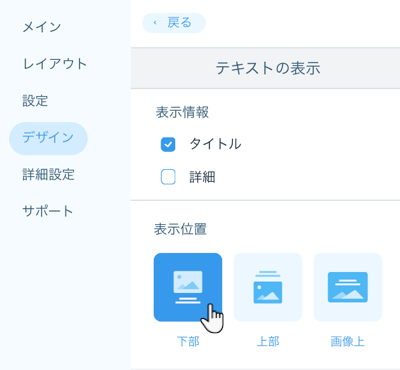400x370 pixels.
Task: Go back with the 戻る button
Action: pyautogui.click(x=174, y=23)
